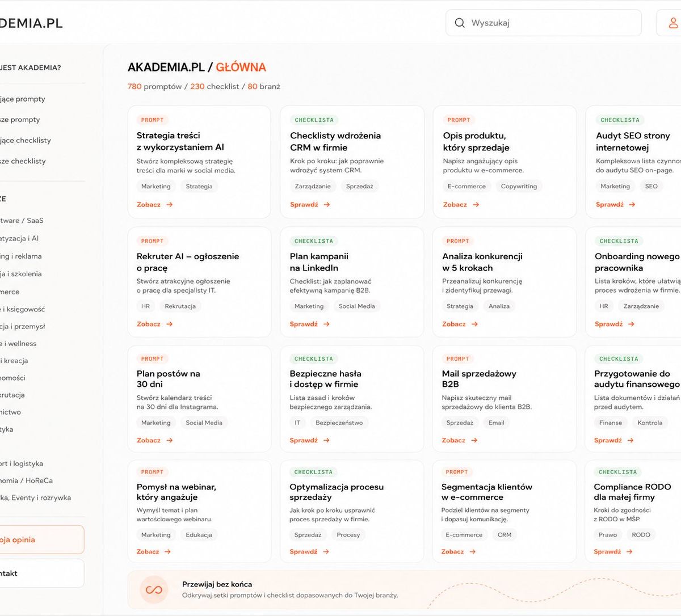Click the contact button at sidebar bottom
The height and width of the screenshot is (616, 681).
coord(42,573)
